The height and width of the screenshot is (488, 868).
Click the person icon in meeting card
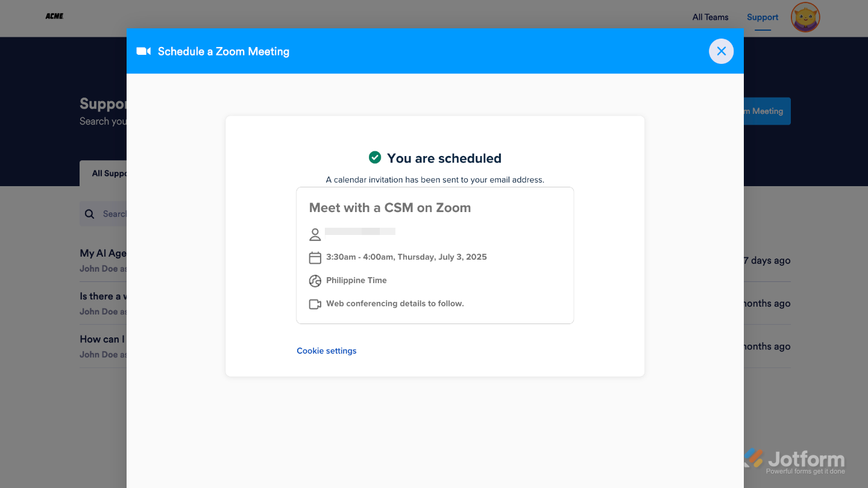[x=315, y=234]
